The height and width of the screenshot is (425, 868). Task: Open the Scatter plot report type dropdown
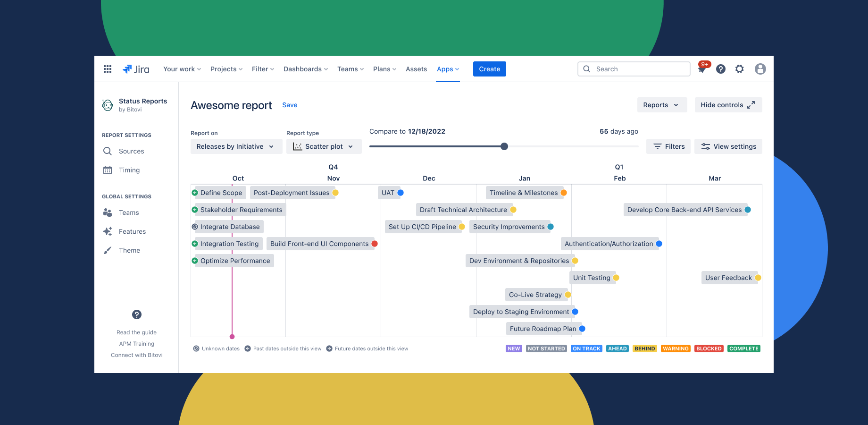pos(324,146)
